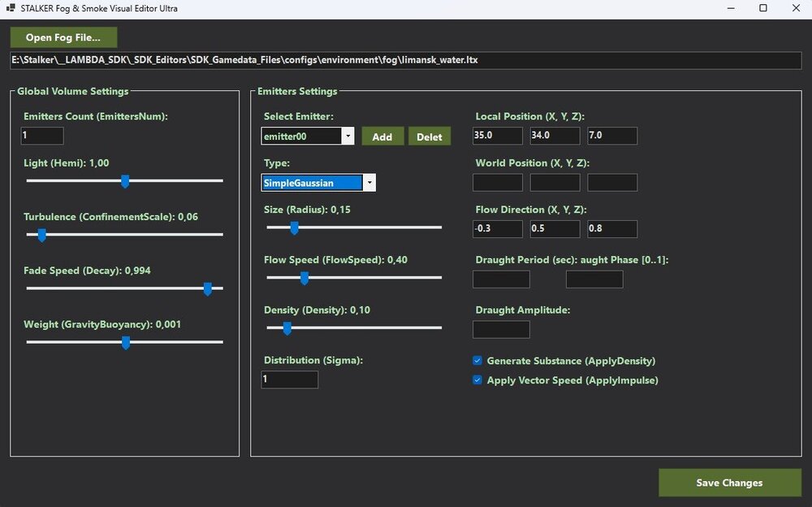Click the Density (Density): 0,10 label
Viewport: 812px width, 507px height.
pos(317,310)
